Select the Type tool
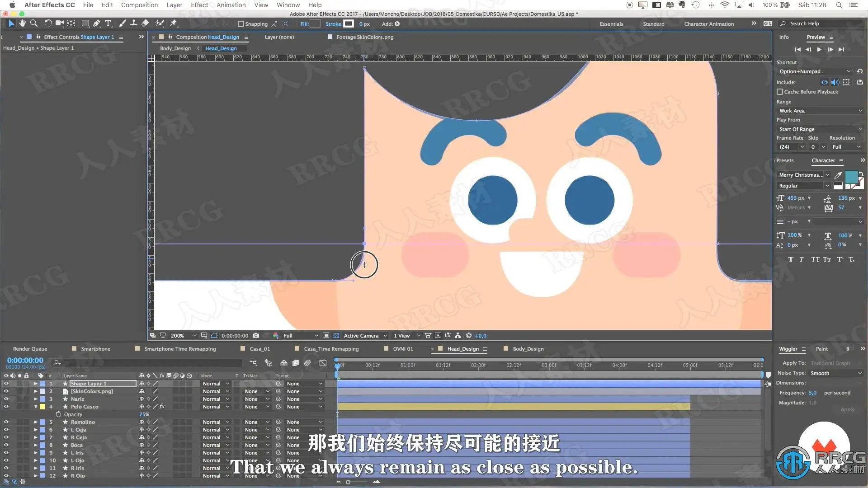This screenshot has width=868, height=488. (x=108, y=23)
